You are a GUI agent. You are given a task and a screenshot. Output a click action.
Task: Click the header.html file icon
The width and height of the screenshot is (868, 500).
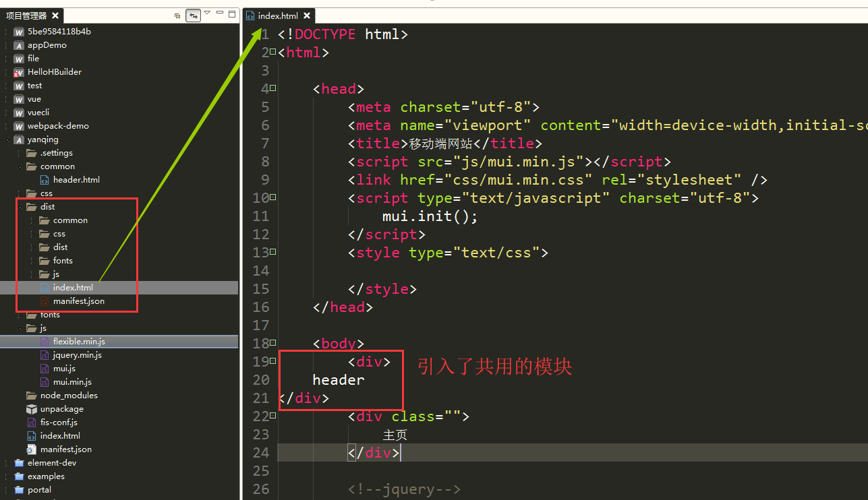45,180
